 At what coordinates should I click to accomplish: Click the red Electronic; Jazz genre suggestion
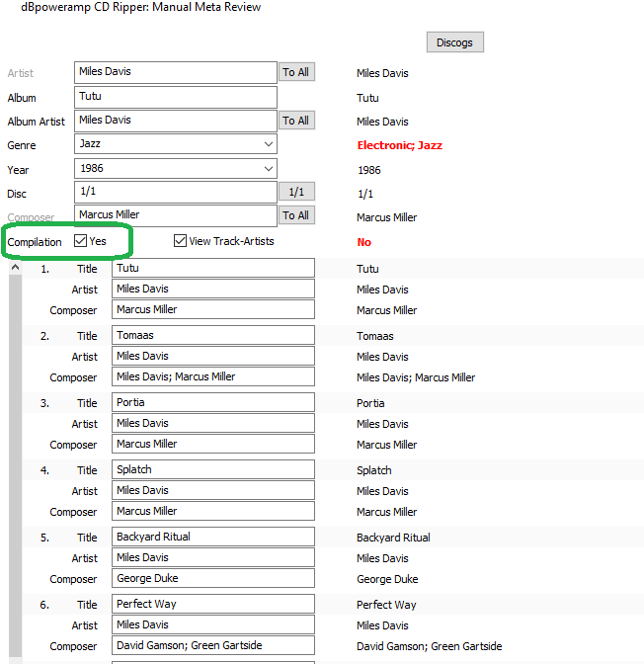point(399,145)
